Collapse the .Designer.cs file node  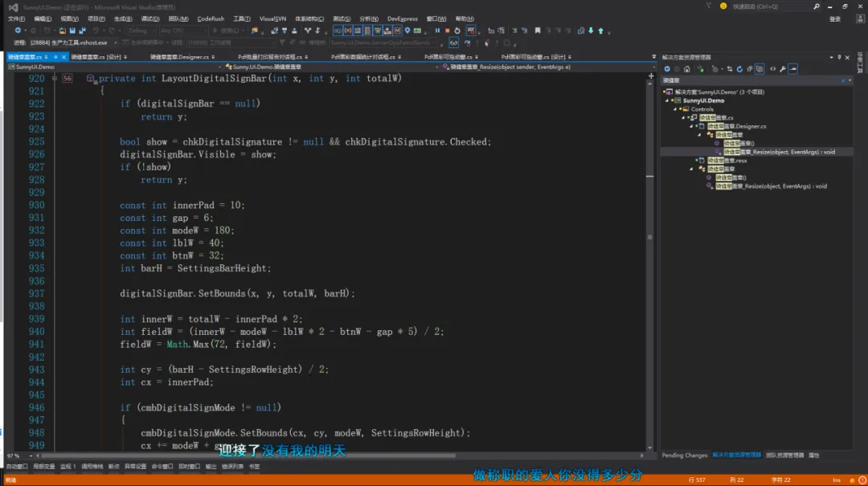(x=691, y=126)
